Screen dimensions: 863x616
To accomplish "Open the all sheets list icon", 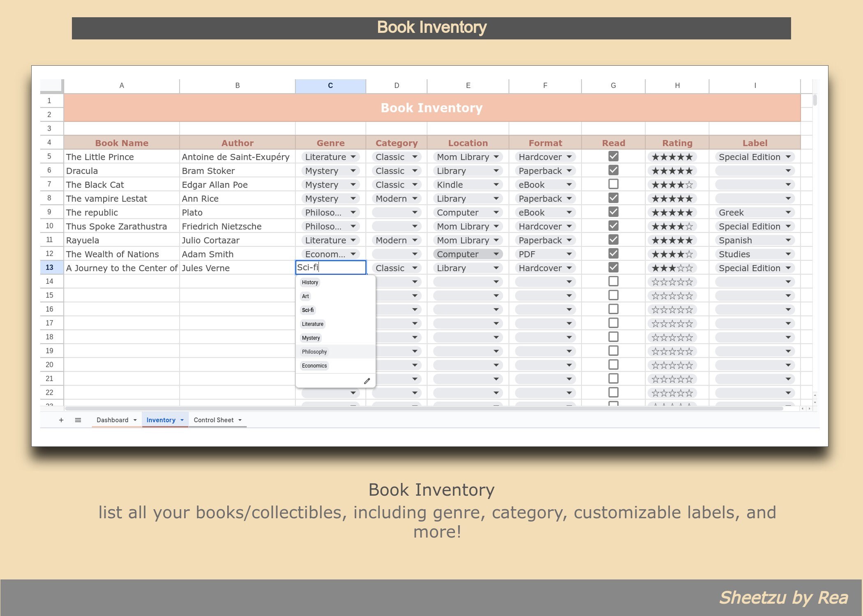I will tap(78, 420).
